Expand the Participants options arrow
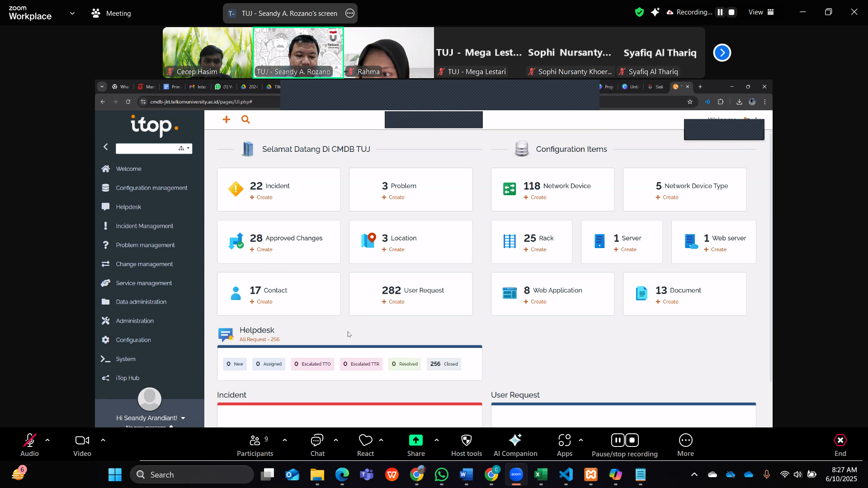Image resolution: width=868 pixels, height=488 pixels. [284, 440]
